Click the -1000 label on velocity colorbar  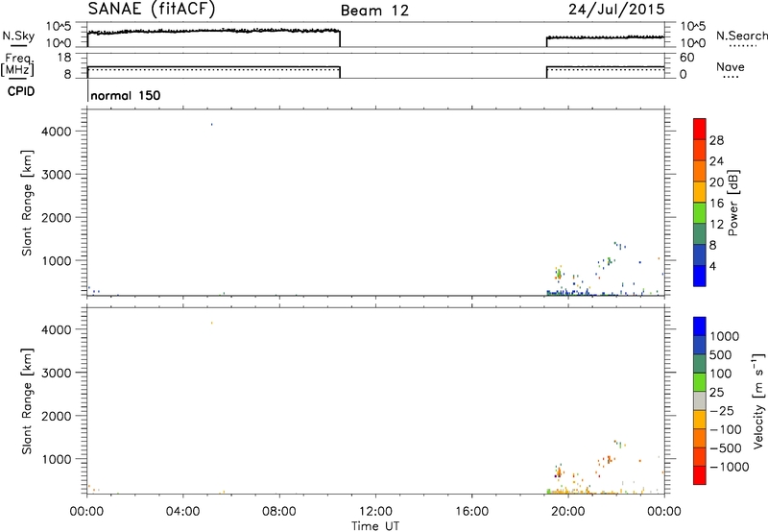pyautogui.click(x=729, y=467)
